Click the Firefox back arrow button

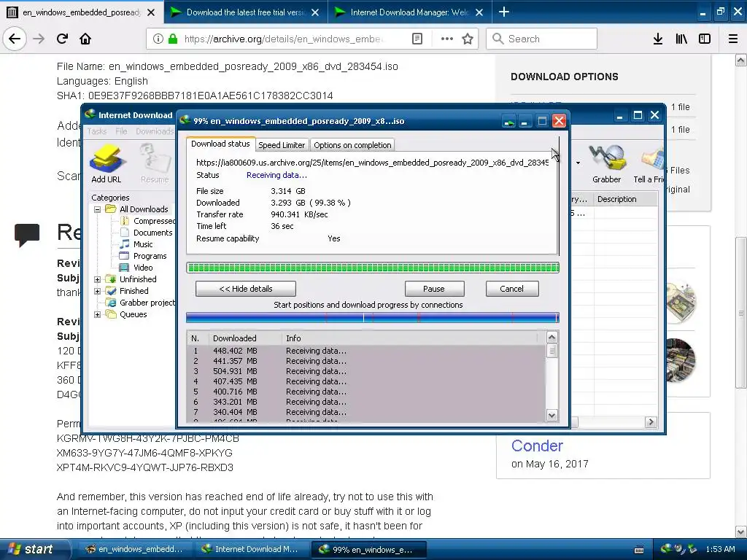click(x=15, y=39)
